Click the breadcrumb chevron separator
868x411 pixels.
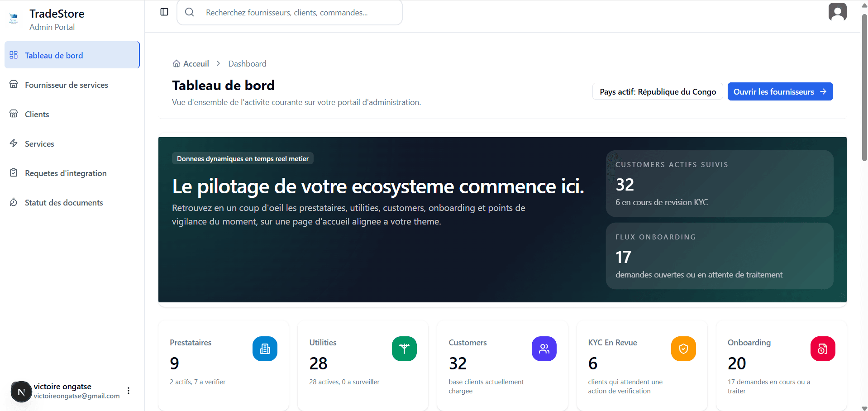219,63
